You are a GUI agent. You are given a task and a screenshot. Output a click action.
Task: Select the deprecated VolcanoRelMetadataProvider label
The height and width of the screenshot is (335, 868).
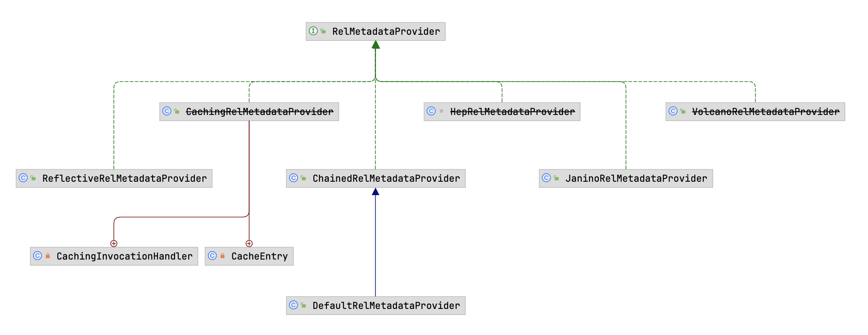[x=765, y=112]
